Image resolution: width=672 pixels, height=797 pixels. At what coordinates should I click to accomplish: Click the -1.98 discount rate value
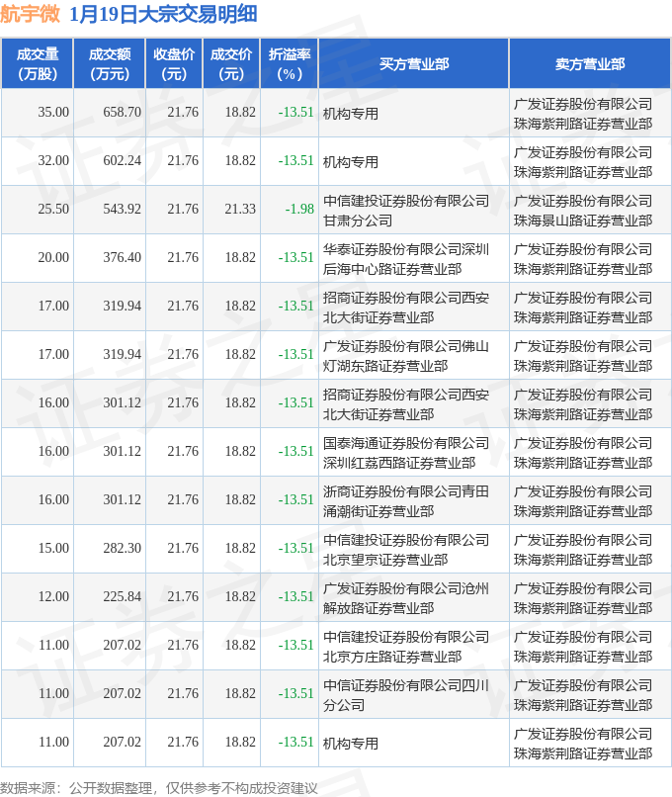(x=299, y=210)
